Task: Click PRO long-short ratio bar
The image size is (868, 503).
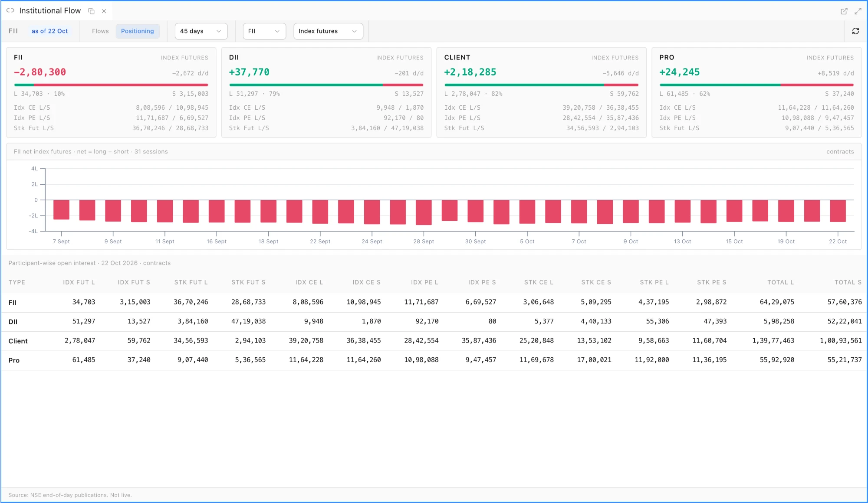Action: pos(757,85)
